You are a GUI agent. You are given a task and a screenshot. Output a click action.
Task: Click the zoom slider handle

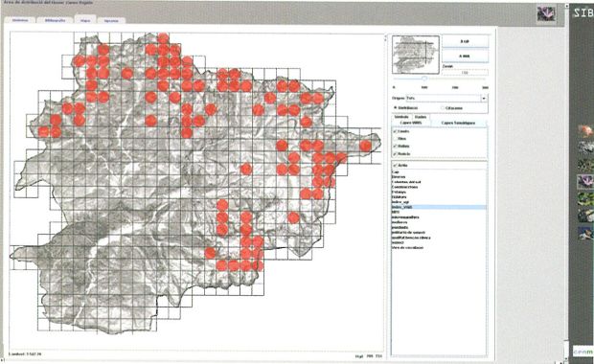424,79
